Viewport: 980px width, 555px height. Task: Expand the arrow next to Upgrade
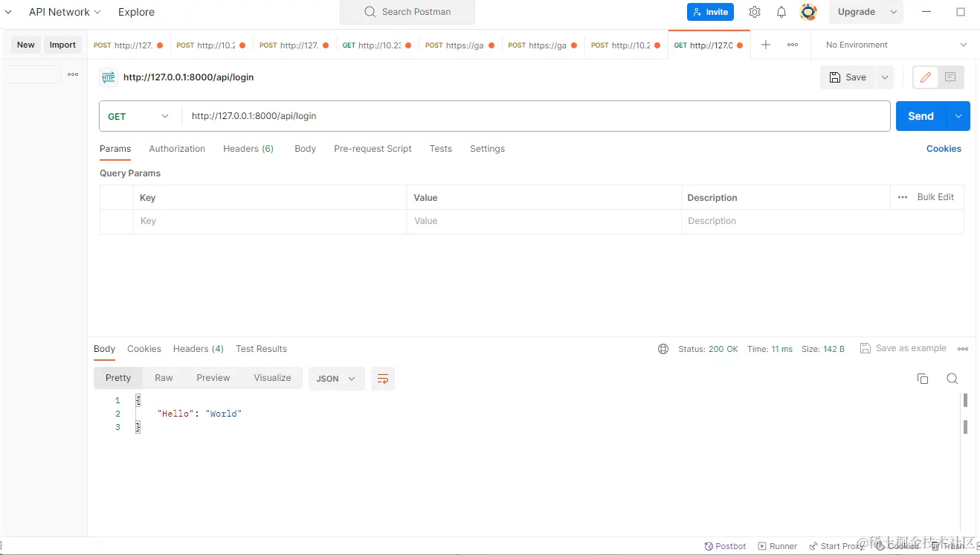click(x=894, y=12)
